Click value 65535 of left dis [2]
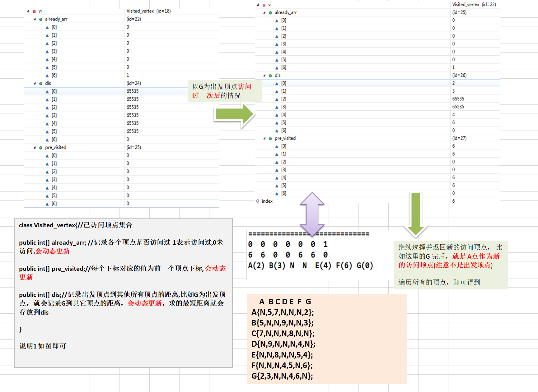This screenshot has width=538, height=392. pyautogui.click(x=133, y=107)
